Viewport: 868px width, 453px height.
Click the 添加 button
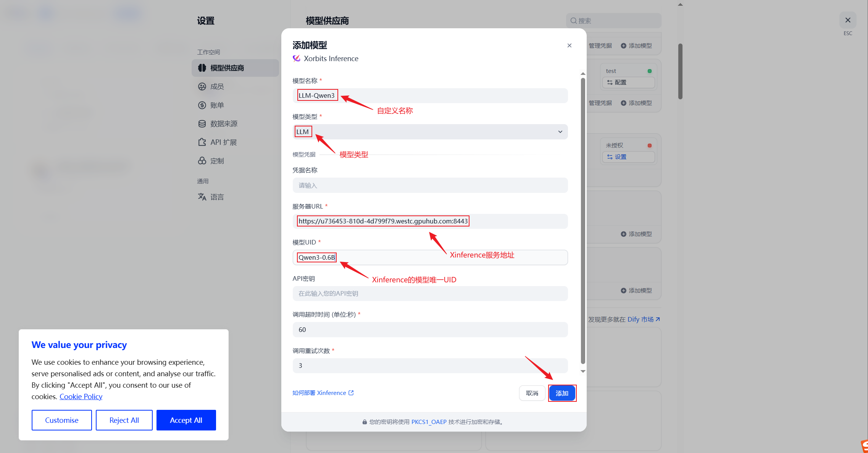tap(562, 393)
